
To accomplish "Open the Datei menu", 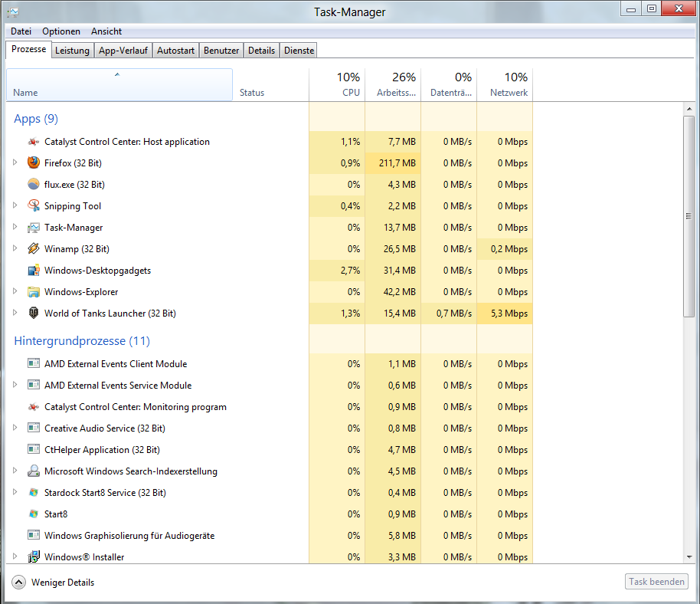I will pos(21,31).
